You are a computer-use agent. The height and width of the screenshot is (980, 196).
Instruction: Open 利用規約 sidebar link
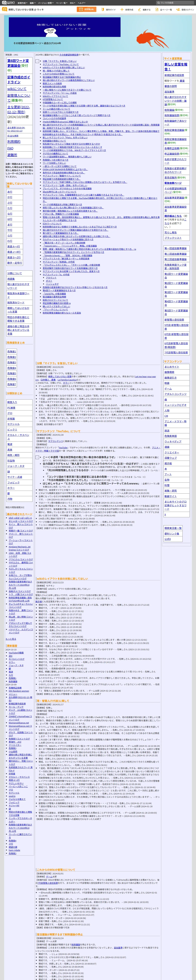(x=14, y=141)
